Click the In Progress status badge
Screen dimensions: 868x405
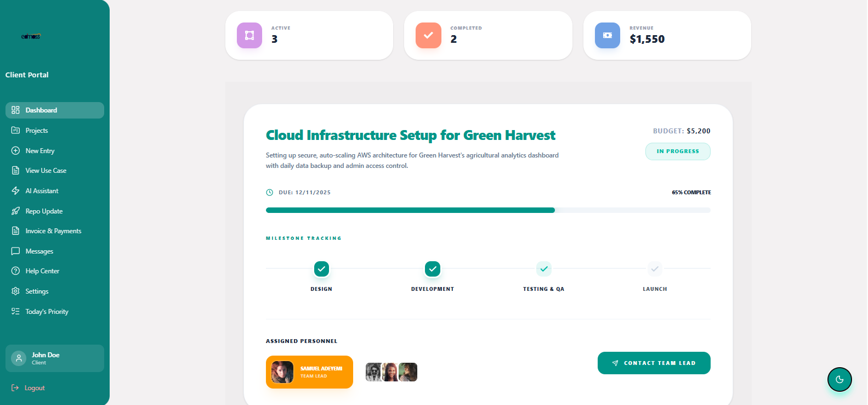pyautogui.click(x=678, y=151)
